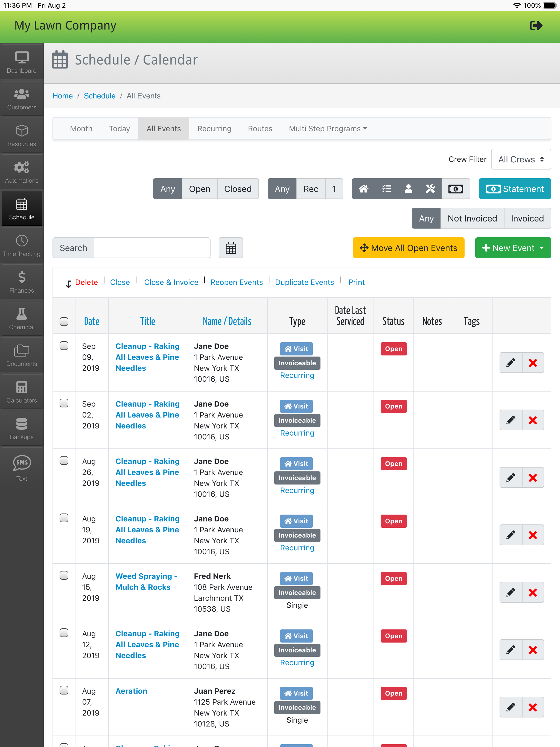560x747 pixels.
Task: Open the calendar date picker beside Search
Action: click(231, 248)
